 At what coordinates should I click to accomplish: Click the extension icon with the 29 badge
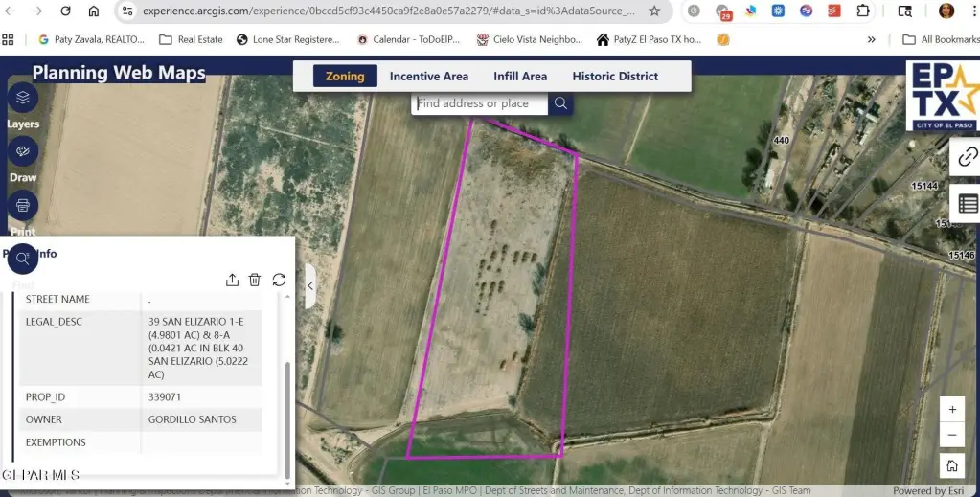723,11
